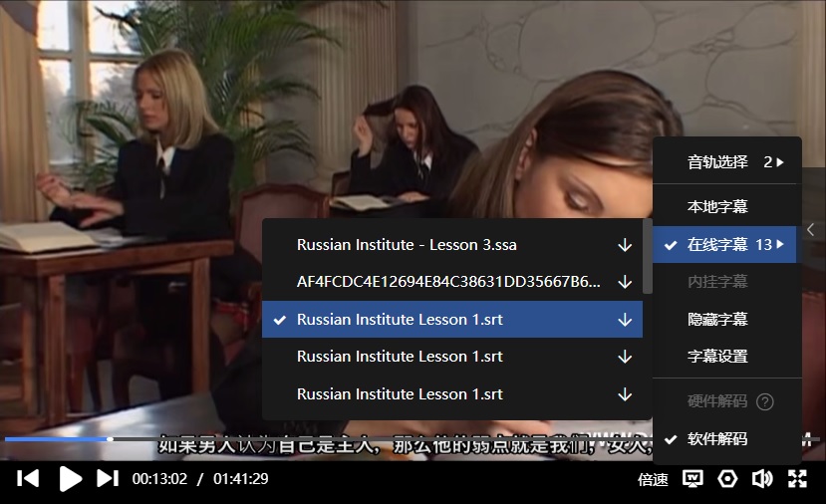
Task: Click the screen casting icon
Action: pos(692,479)
